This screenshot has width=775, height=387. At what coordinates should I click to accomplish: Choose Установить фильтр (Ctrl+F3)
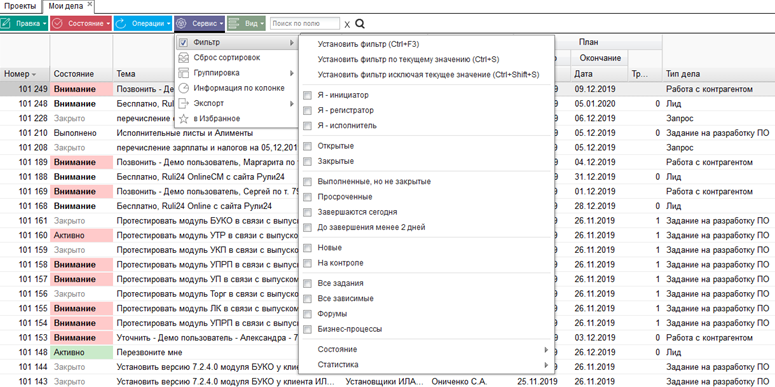pos(369,44)
